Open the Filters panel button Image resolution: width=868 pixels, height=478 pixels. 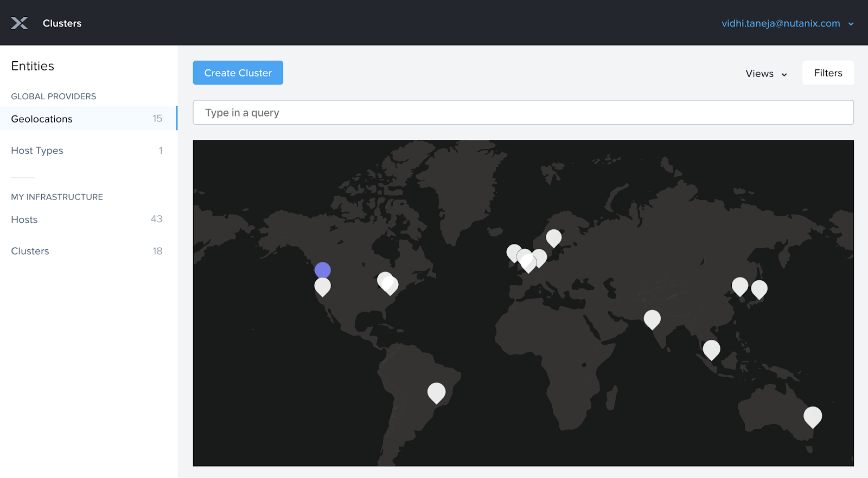click(827, 73)
